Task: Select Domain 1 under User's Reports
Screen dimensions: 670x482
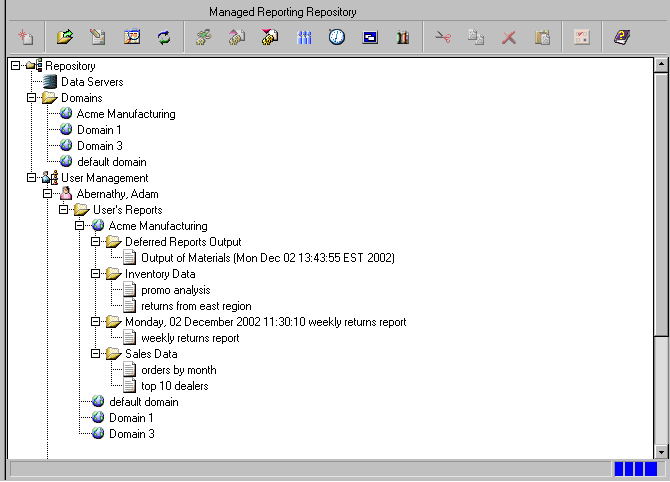Action: point(131,418)
